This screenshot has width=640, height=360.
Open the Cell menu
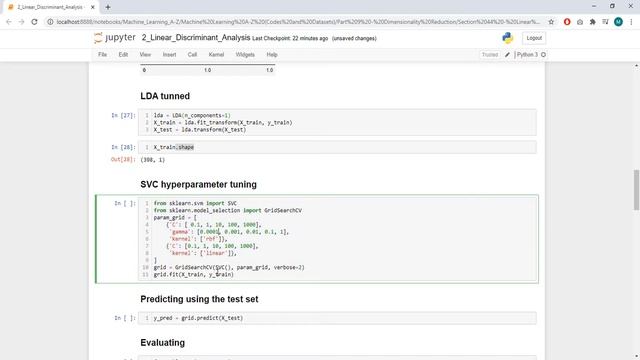(x=192, y=55)
